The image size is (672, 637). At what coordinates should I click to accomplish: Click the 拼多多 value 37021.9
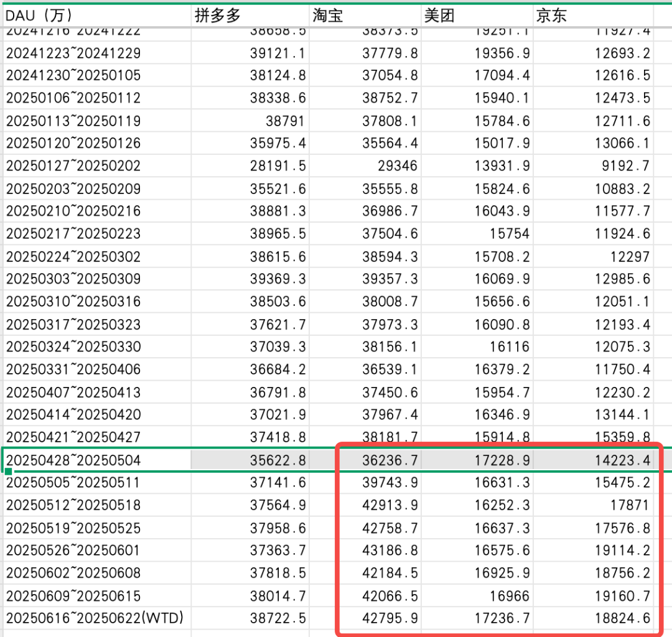250,414
